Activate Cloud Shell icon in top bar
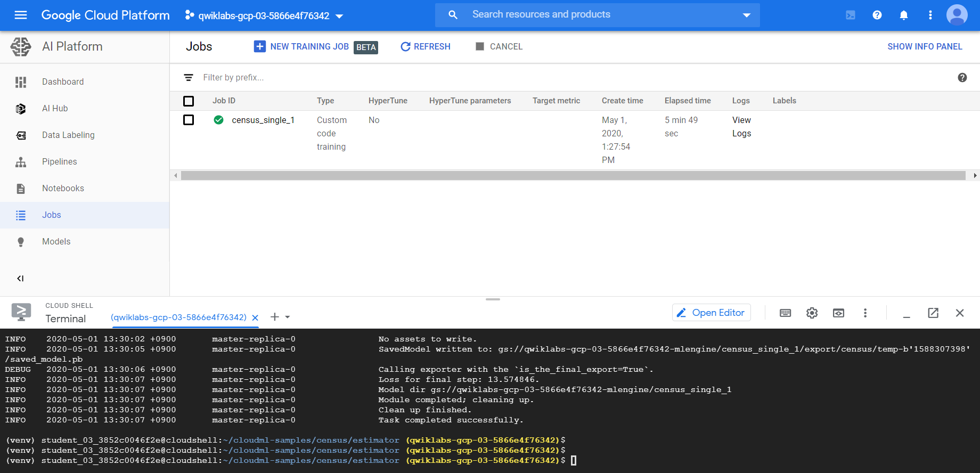The height and width of the screenshot is (473, 980). pyautogui.click(x=851, y=15)
